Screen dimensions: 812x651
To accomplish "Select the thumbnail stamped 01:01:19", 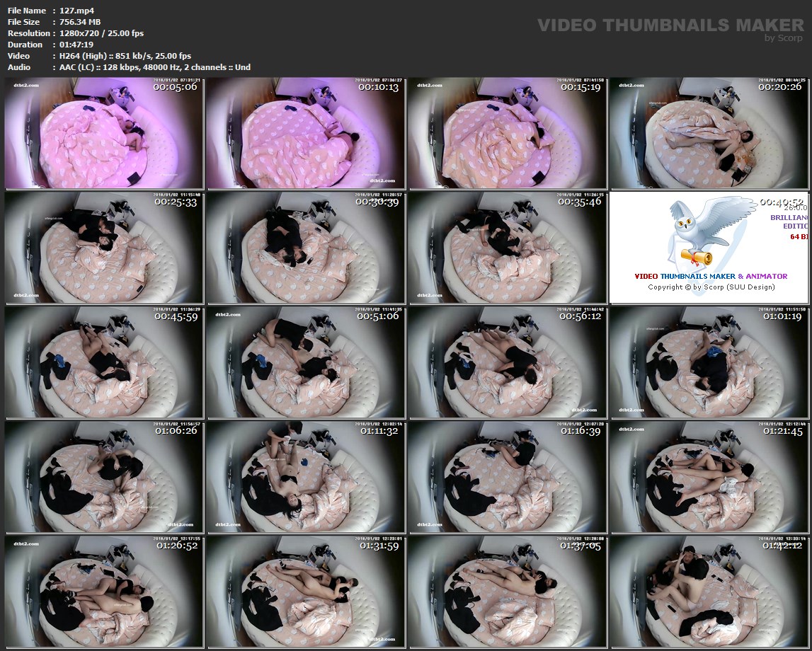I will click(x=709, y=362).
